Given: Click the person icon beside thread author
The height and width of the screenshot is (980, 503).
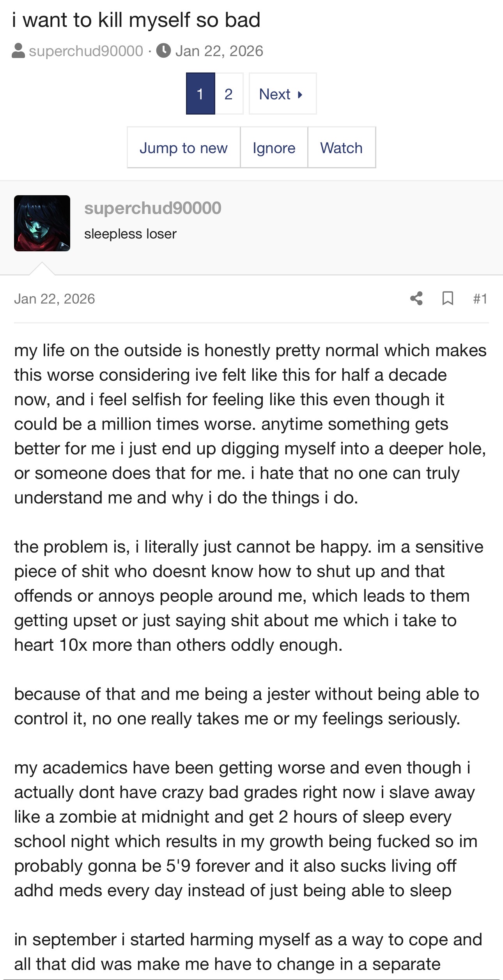Looking at the screenshot, I should pyautogui.click(x=18, y=51).
